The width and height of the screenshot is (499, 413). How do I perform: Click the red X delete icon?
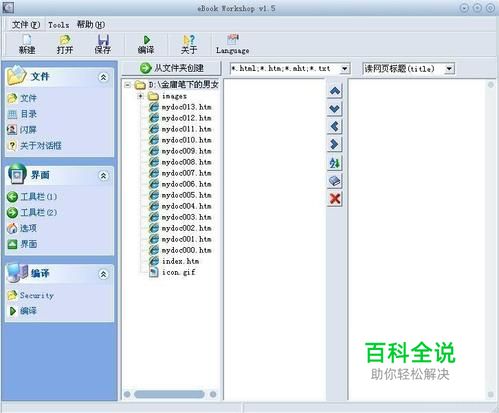[x=335, y=199]
